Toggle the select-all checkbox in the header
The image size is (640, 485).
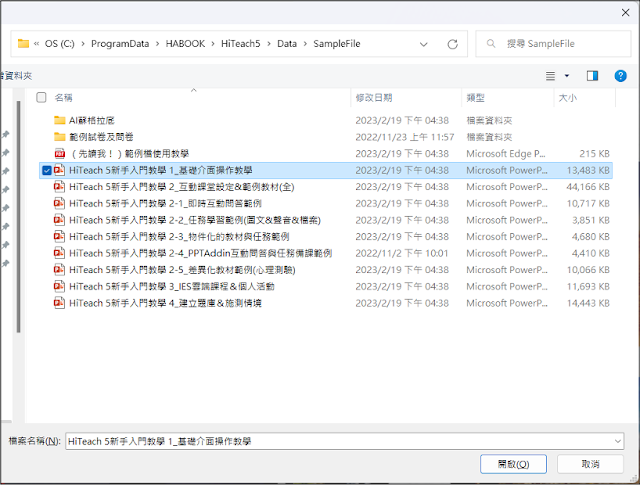(x=41, y=97)
